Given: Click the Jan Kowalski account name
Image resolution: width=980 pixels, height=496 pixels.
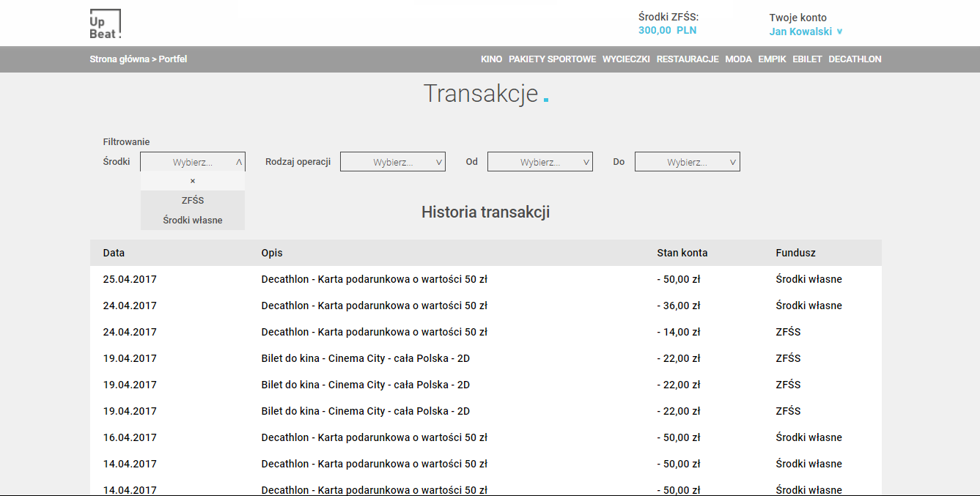Looking at the screenshot, I should point(800,32).
